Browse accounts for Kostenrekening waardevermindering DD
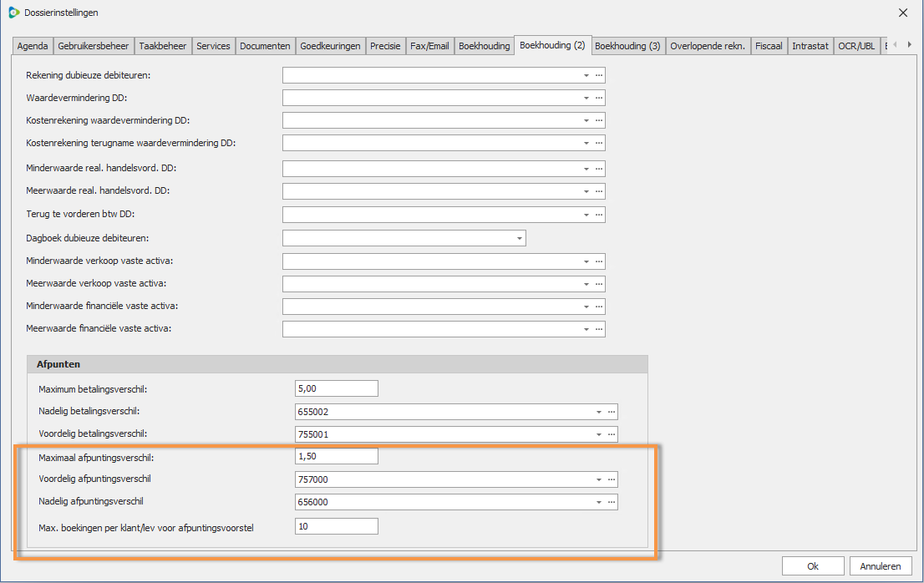 pos(599,120)
